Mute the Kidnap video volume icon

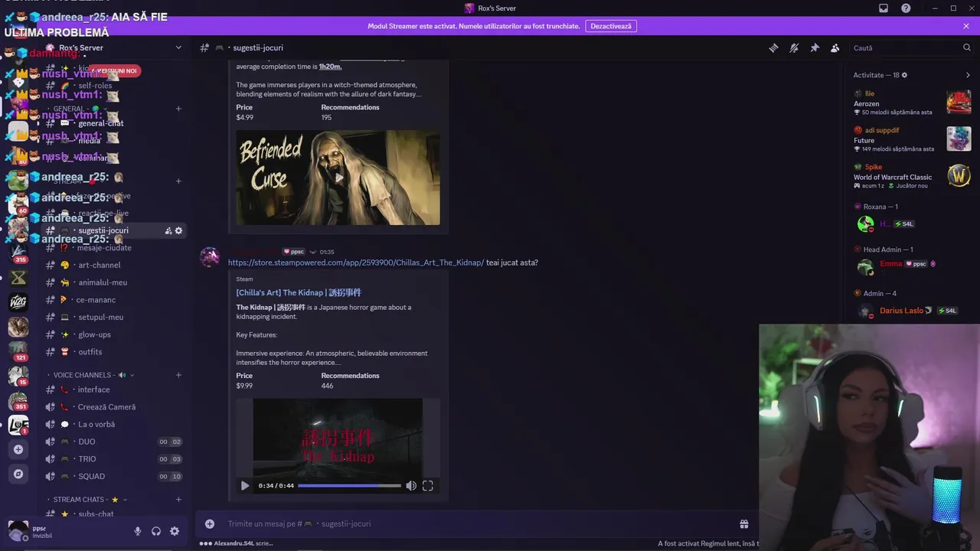click(411, 486)
